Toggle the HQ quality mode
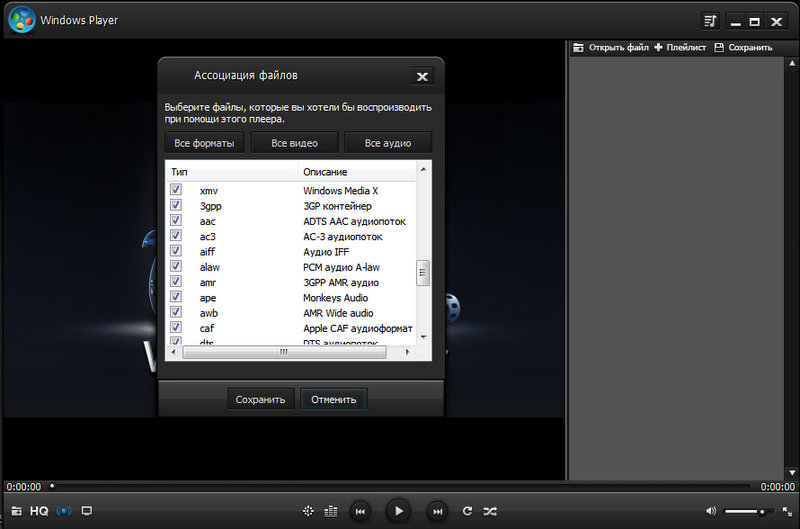Image resolution: width=800 pixels, height=529 pixels. (x=39, y=511)
